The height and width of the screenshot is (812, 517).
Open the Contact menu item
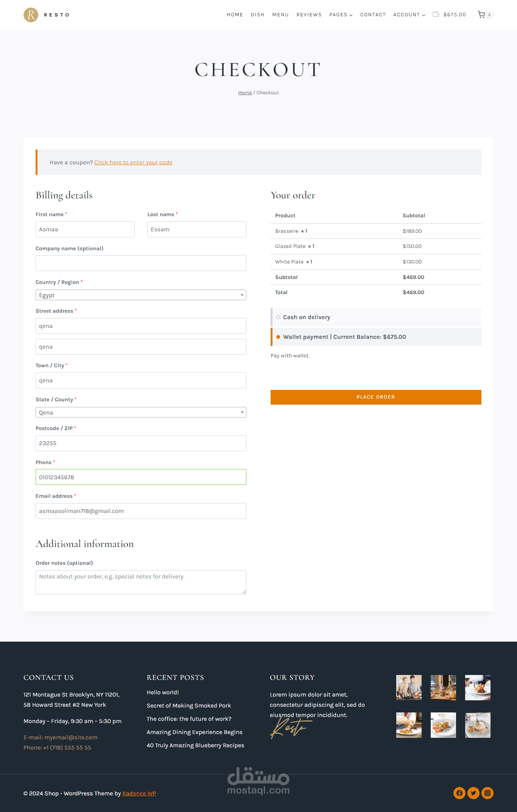(373, 15)
